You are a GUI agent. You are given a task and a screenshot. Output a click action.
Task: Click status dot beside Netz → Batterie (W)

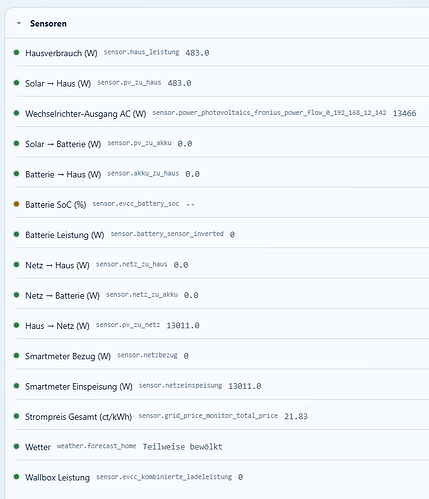tap(16, 295)
